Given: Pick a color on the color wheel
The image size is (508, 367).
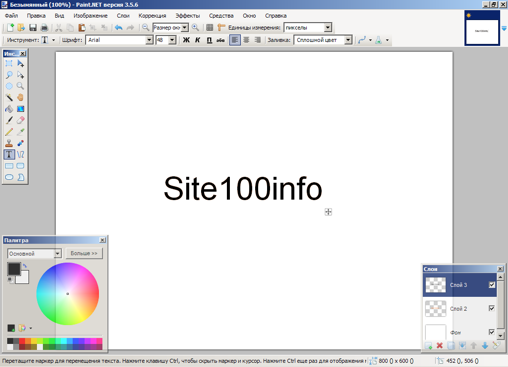Looking at the screenshot, I should (68, 294).
